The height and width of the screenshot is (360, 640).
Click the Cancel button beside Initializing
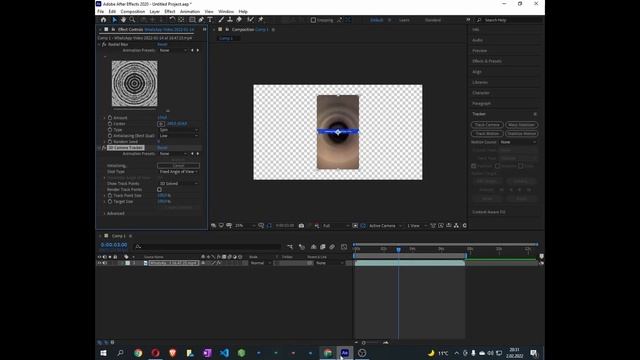[x=178, y=166]
